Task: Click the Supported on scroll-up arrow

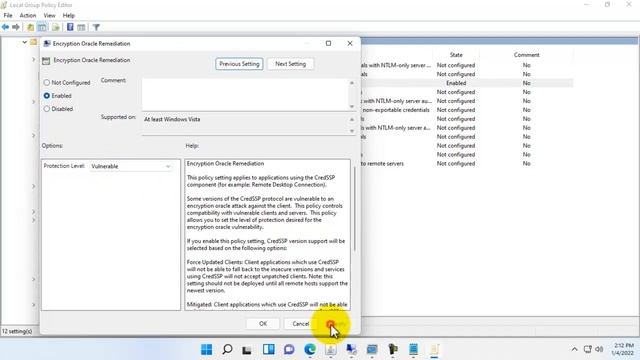Action: (x=352, y=120)
